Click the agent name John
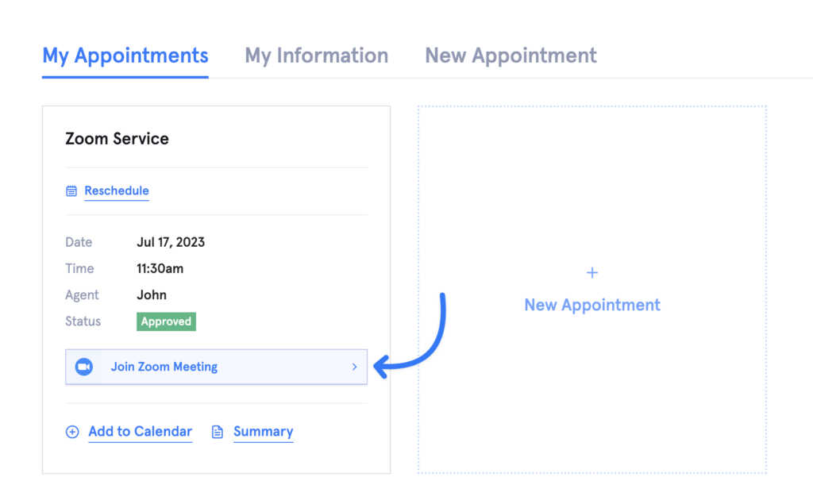The height and width of the screenshot is (504, 813). click(152, 294)
